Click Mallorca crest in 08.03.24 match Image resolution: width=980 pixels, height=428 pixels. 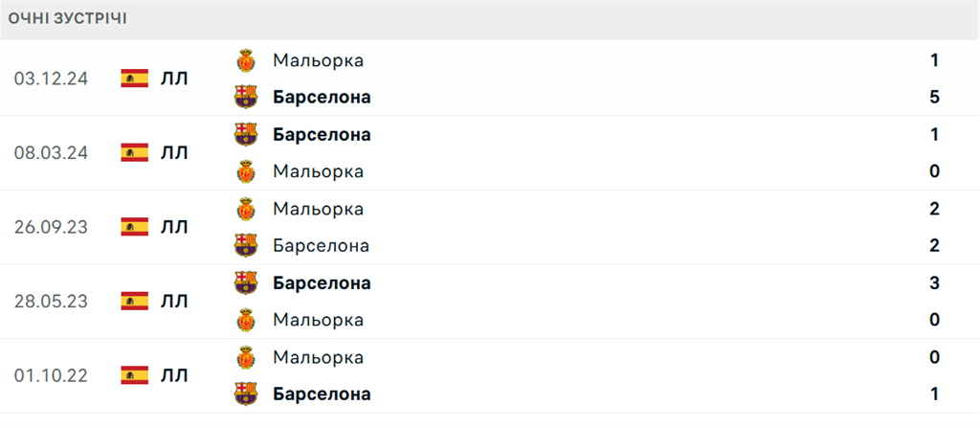246,171
